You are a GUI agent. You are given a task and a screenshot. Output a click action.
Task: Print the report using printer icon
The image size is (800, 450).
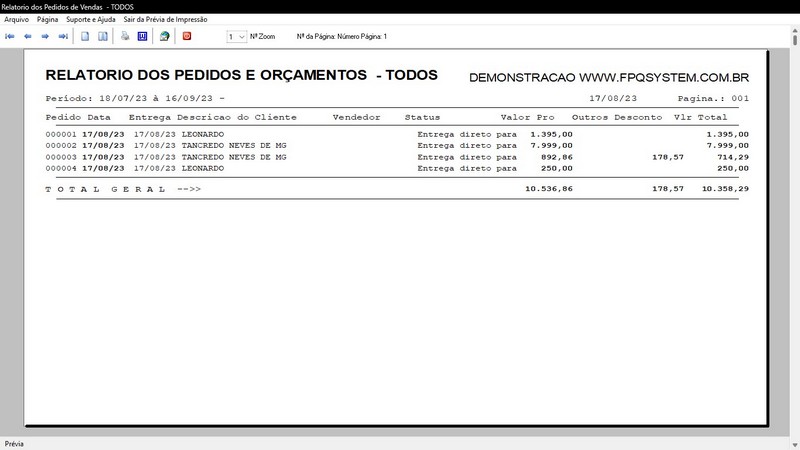pyautogui.click(x=125, y=36)
